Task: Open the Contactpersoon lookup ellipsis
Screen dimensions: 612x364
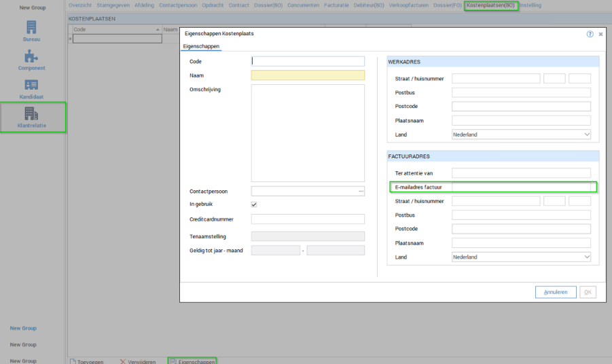Action: [x=361, y=192]
